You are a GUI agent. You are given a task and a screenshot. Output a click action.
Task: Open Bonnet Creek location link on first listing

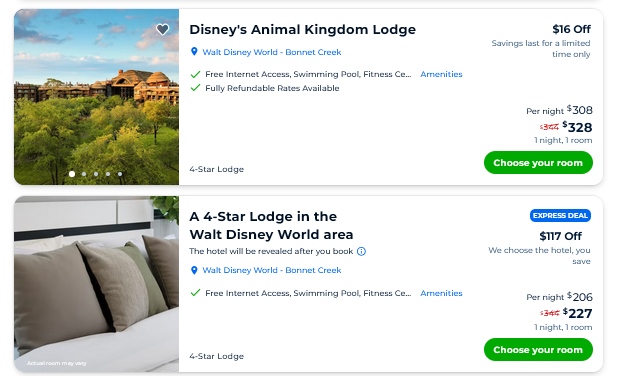point(272,52)
